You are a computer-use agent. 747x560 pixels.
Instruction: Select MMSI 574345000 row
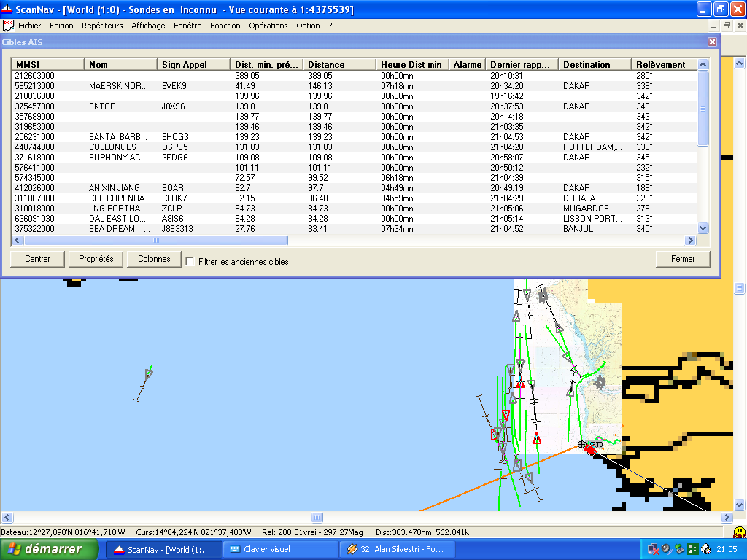[x=354, y=178]
